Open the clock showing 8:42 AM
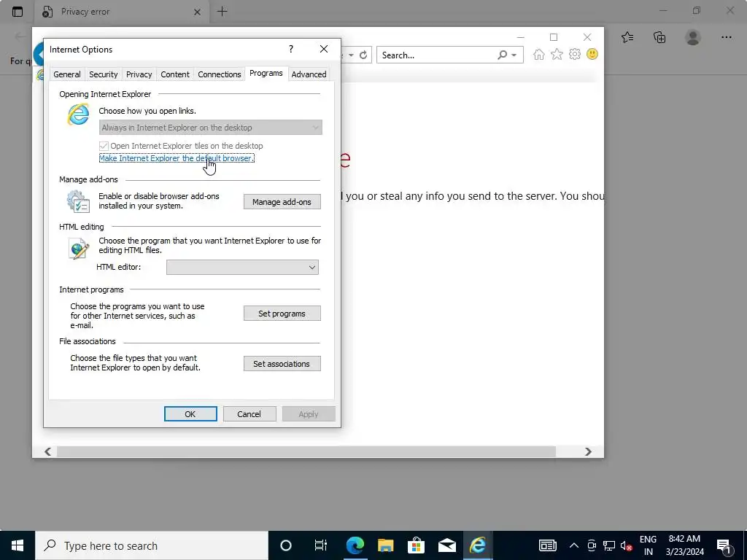Image resolution: width=747 pixels, height=560 pixels. click(x=684, y=545)
